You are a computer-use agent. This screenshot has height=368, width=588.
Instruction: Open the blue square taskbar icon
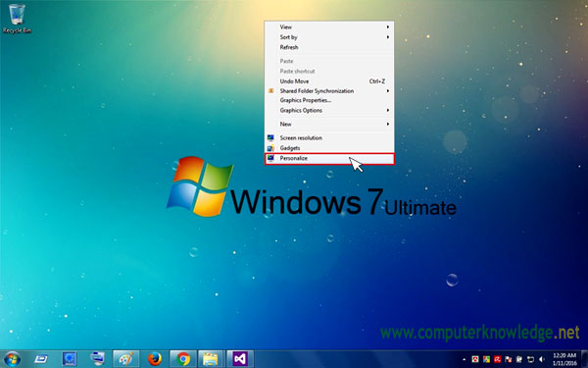70,359
